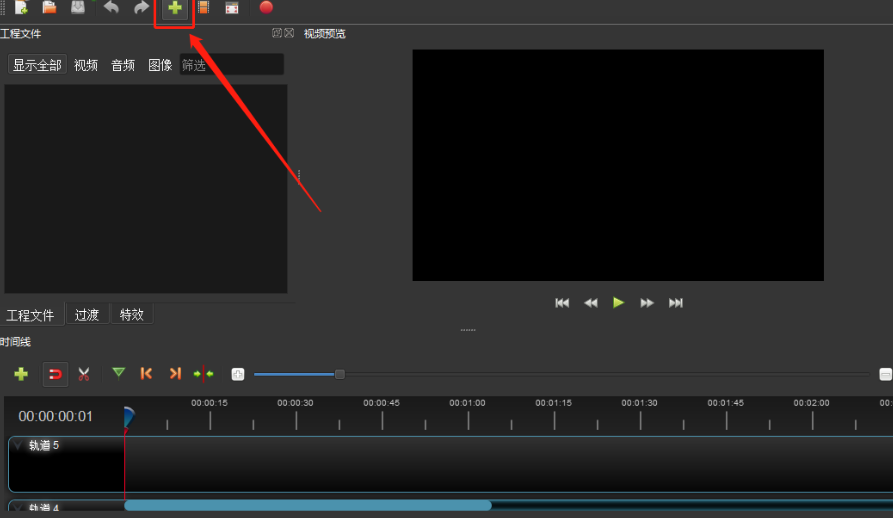Close the 工程文件 panel
893x518 pixels.
click(x=289, y=33)
